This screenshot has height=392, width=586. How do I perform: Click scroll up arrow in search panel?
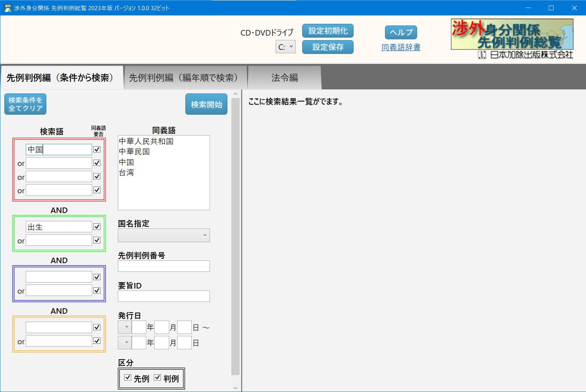click(235, 94)
